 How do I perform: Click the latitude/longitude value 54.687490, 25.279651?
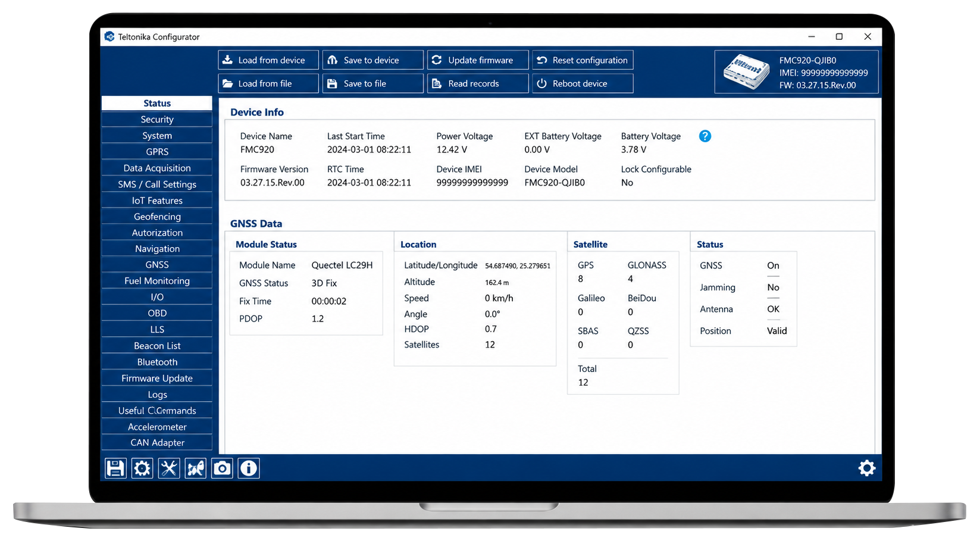click(518, 266)
